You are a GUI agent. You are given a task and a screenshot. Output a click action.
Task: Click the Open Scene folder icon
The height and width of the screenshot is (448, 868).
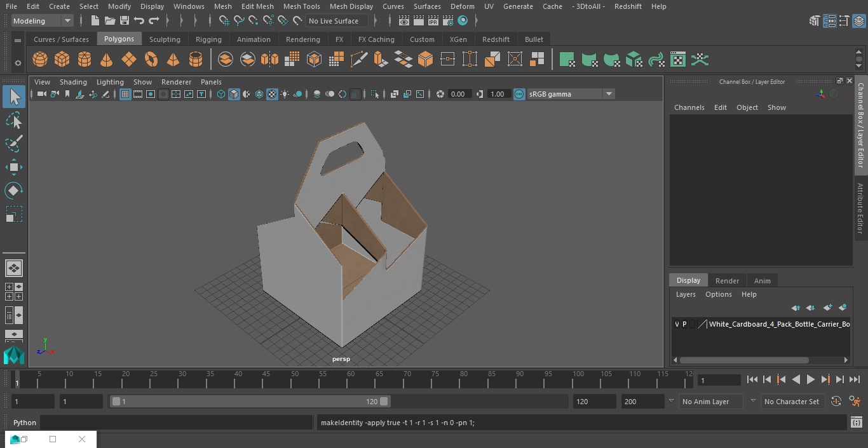tap(110, 21)
